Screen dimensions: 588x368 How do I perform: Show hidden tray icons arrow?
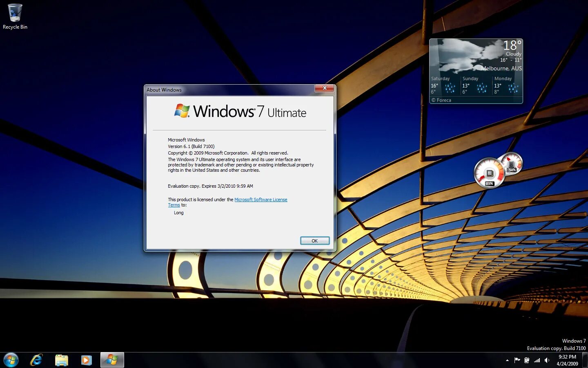pos(507,360)
